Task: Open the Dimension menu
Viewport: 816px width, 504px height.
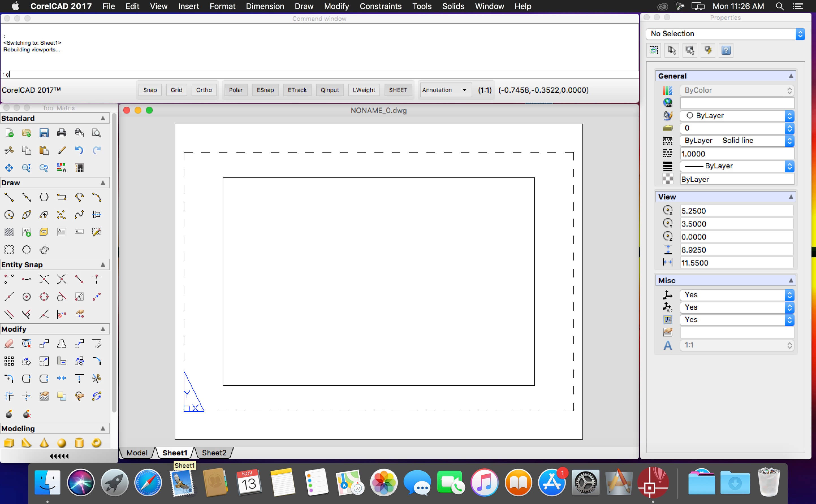Action: click(x=265, y=6)
